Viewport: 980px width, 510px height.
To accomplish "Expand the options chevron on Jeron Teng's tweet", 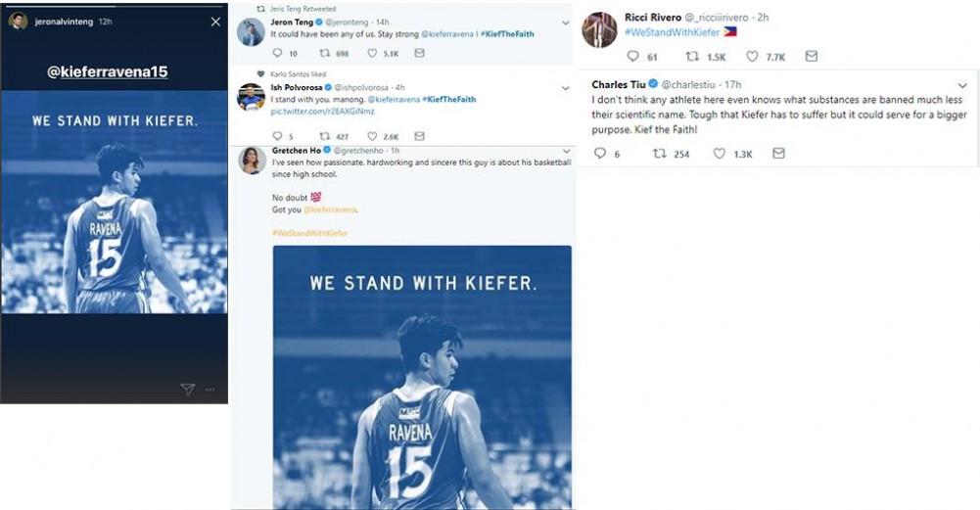I will click(x=565, y=22).
